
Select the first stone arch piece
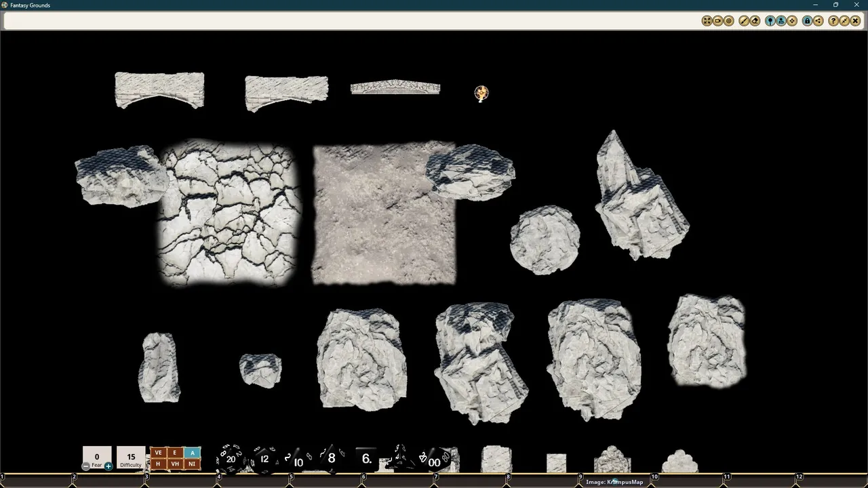[x=159, y=90]
